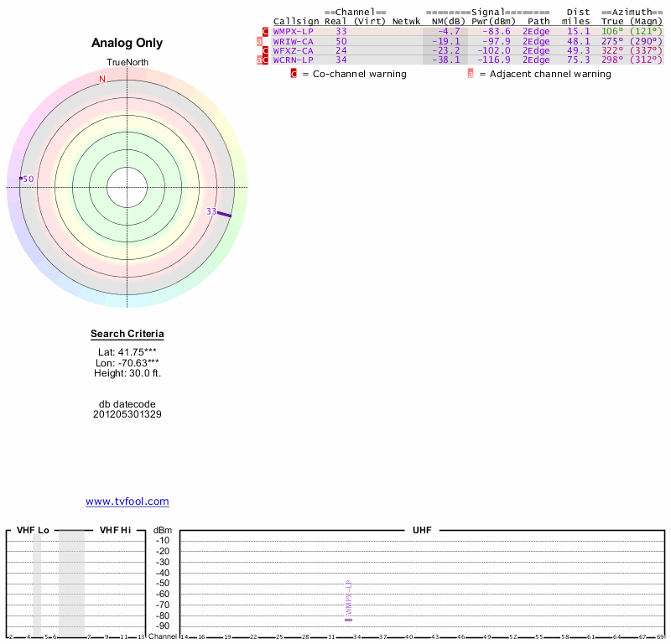Click the adjacent channel legend icon
This screenshot has height=644, width=671.
pos(471,74)
